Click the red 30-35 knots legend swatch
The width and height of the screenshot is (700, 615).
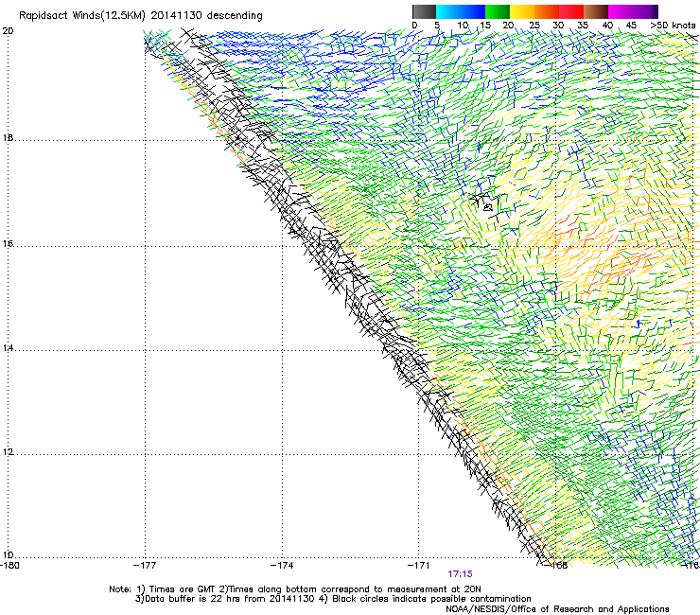tap(571, 11)
